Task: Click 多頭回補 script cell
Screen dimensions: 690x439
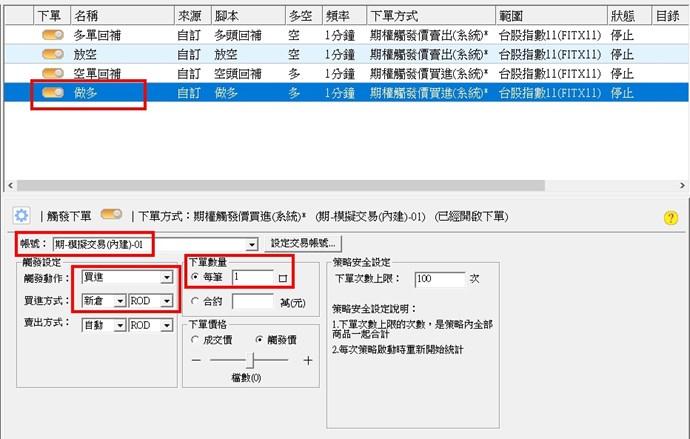Action: click(238, 35)
